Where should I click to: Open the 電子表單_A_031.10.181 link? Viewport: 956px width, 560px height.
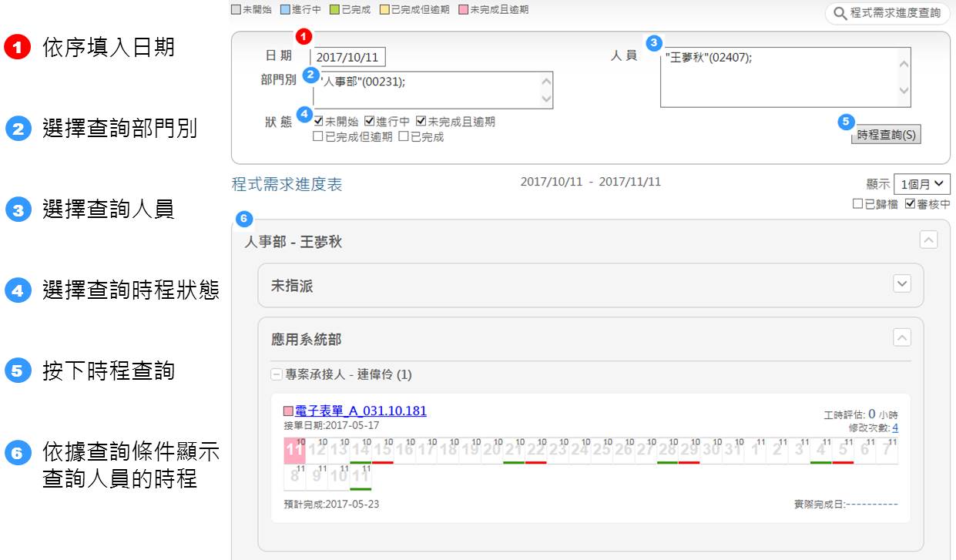pyautogui.click(x=361, y=411)
